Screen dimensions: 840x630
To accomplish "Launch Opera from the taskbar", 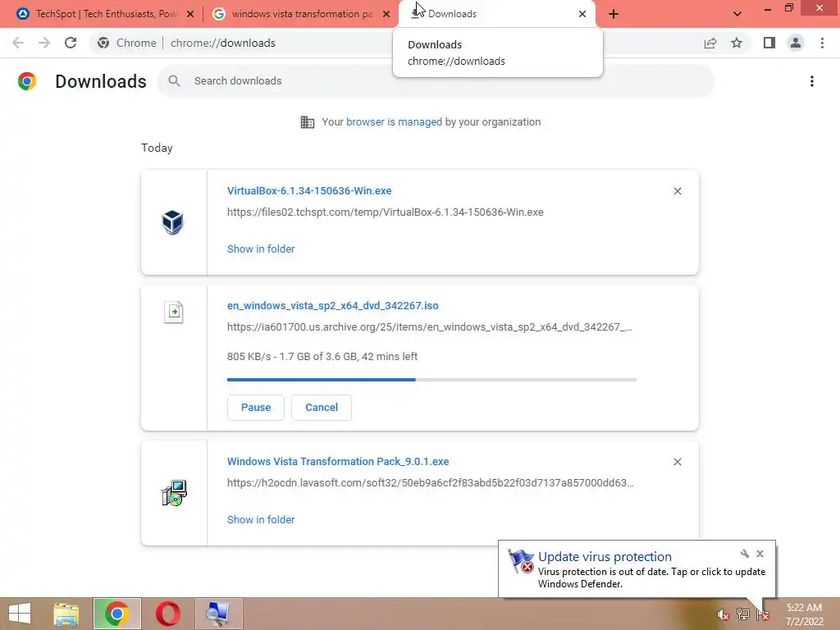I will coord(167,614).
